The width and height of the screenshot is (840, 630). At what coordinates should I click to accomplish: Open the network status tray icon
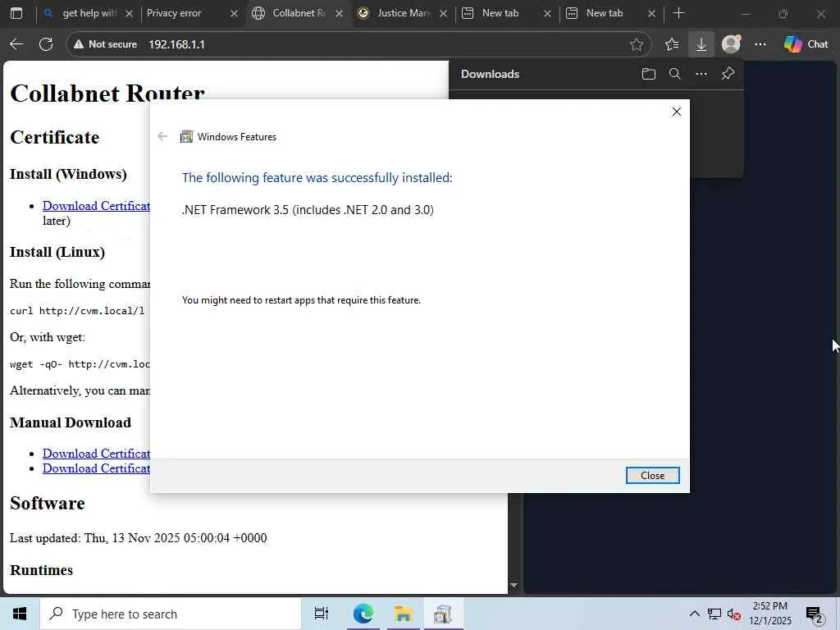pyautogui.click(x=714, y=614)
